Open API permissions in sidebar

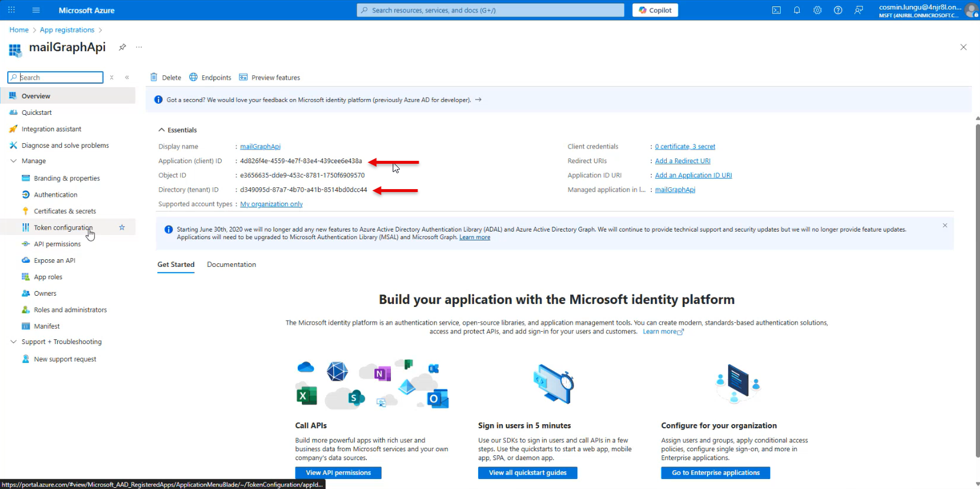tap(57, 244)
